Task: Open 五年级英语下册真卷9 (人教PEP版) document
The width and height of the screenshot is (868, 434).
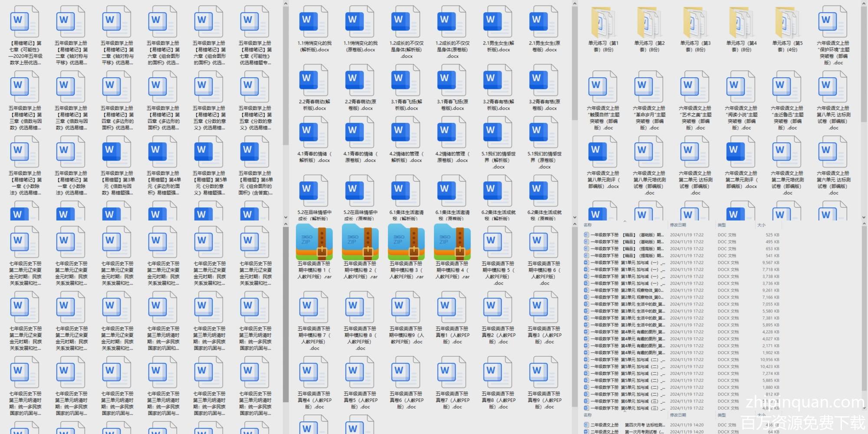Action: (x=544, y=372)
